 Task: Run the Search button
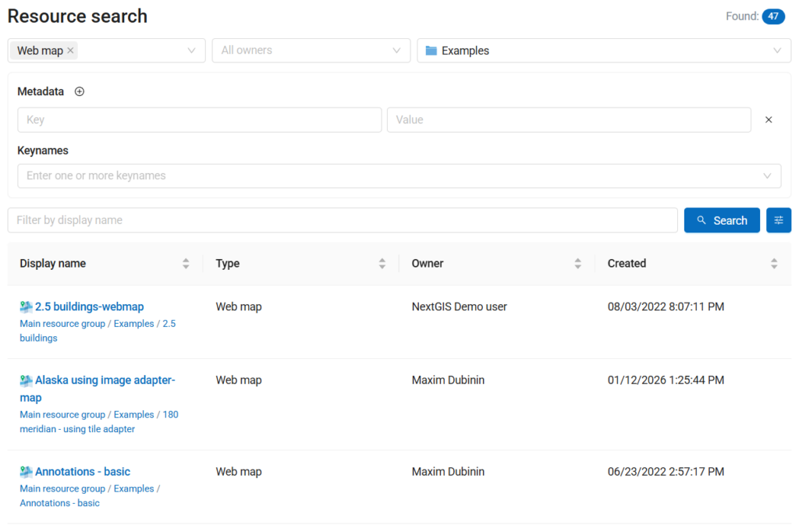tap(722, 220)
